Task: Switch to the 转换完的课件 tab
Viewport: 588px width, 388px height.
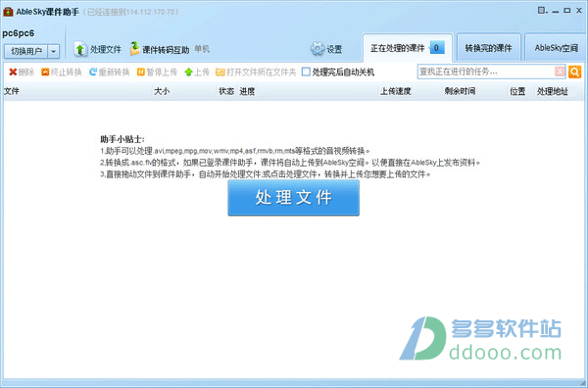Action: 488,48
